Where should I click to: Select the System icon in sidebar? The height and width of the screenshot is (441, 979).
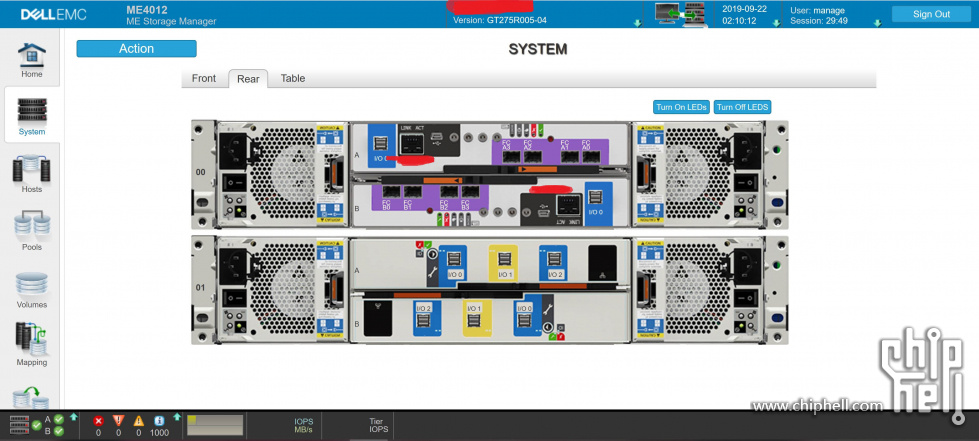click(x=32, y=115)
